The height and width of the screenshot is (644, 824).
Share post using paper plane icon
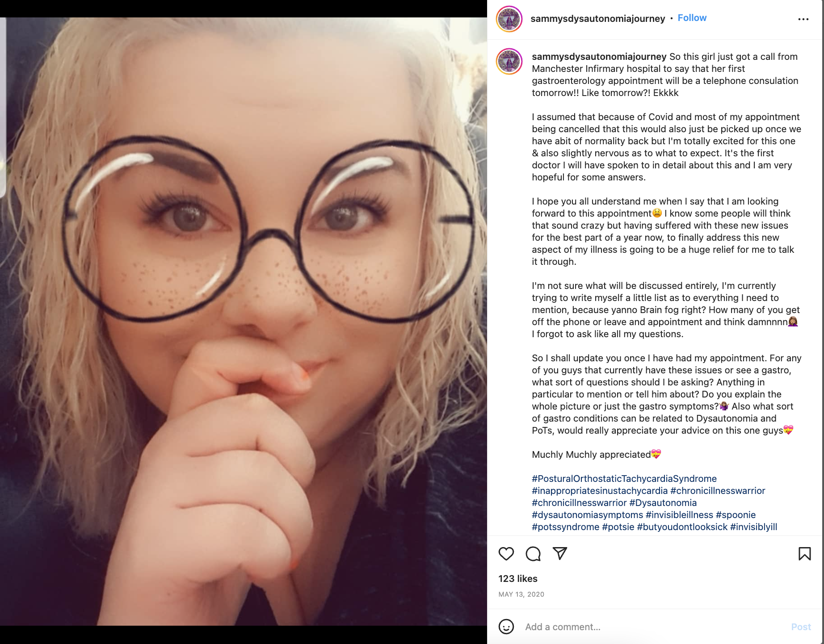coord(559,553)
